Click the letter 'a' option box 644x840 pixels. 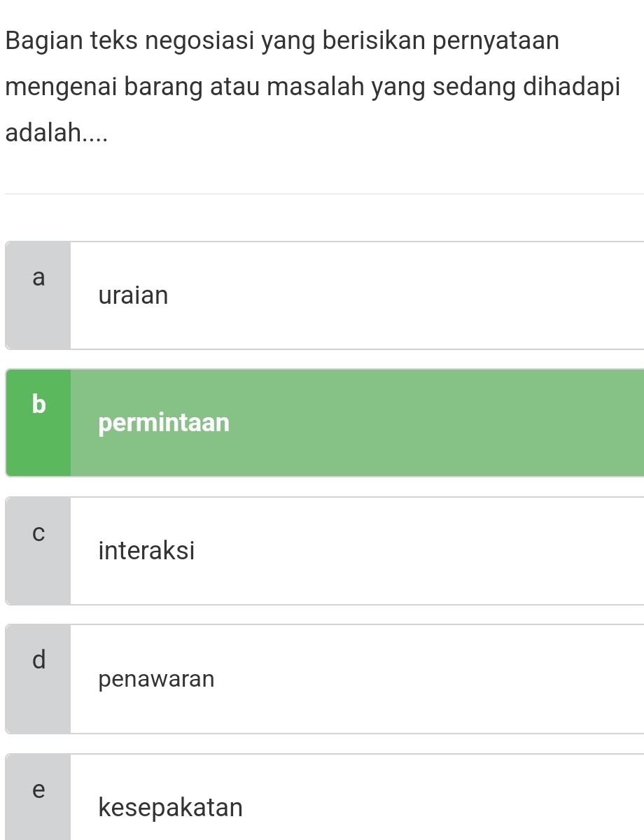click(x=38, y=295)
